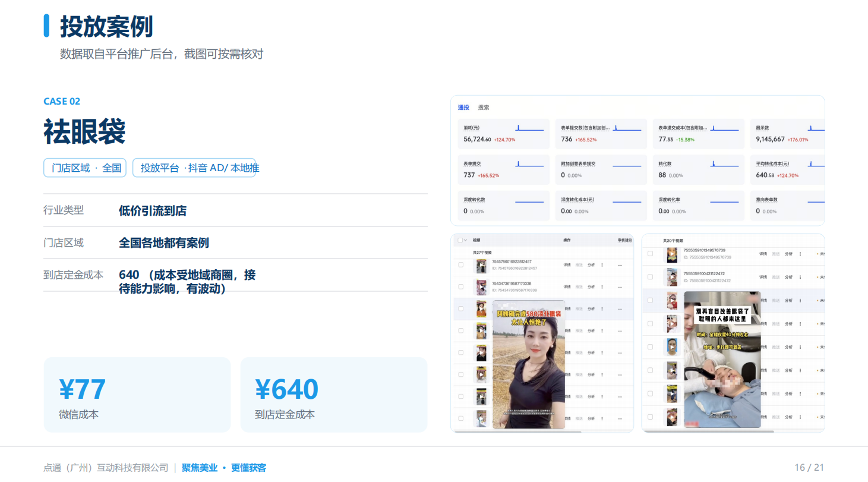Click the 共27个视频 count label

point(482,253)
